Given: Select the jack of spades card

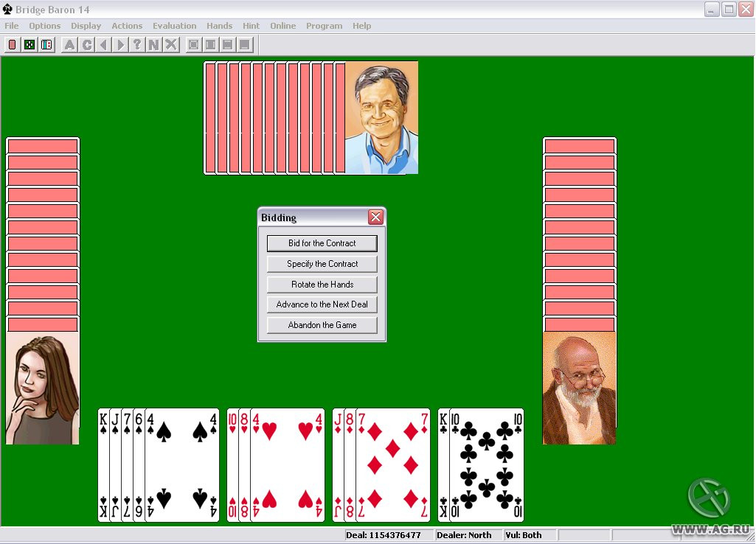Looking at the screenshot, I should point(115,465).
